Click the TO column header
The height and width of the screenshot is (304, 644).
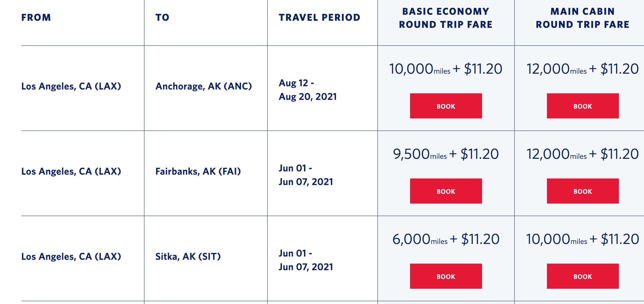[x=162, y=17]
